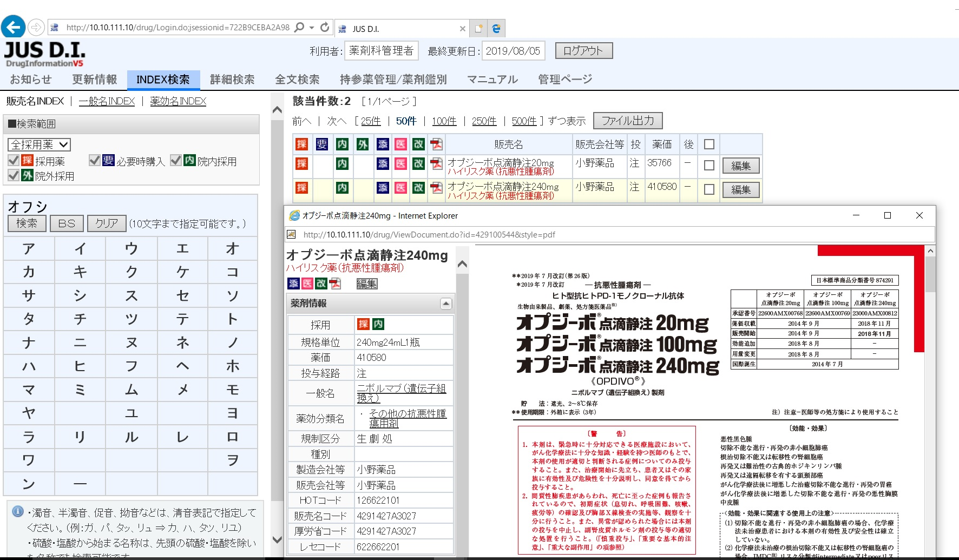This screenshot has width=959, height=560.
Task: Open the 管理ページ tab
Action: [565, 80]
